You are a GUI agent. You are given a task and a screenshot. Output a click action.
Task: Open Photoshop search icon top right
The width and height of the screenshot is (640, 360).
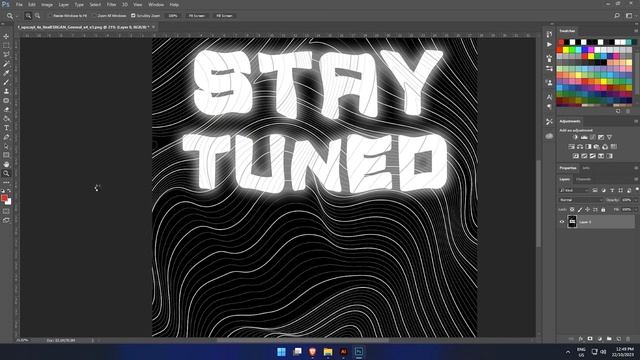617,16
